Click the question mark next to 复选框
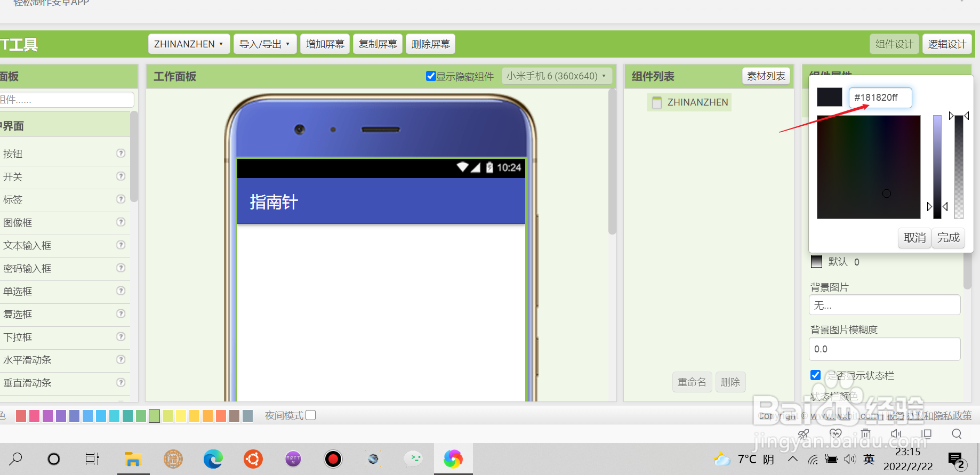 121,314
